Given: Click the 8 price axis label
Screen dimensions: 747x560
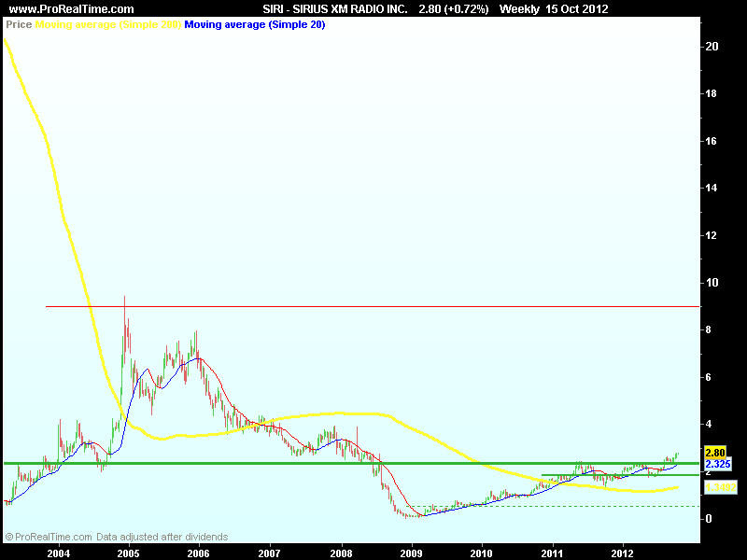Looking at the screenshot, I should point(708,329).
